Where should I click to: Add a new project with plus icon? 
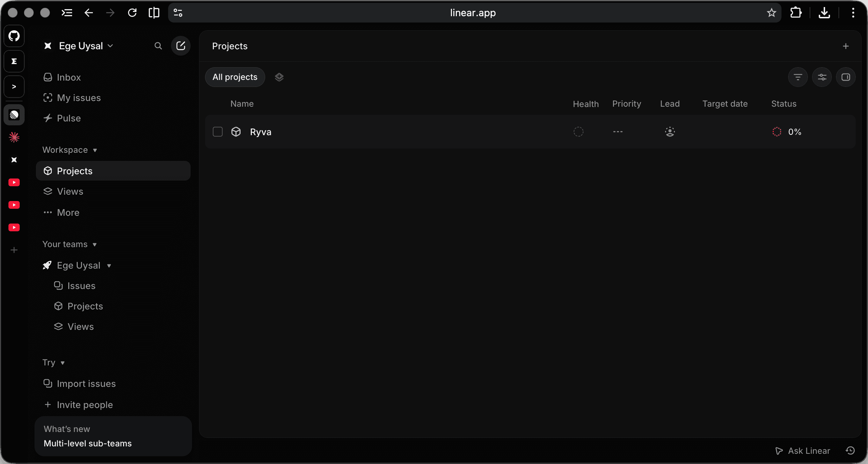tap(845, 46)
